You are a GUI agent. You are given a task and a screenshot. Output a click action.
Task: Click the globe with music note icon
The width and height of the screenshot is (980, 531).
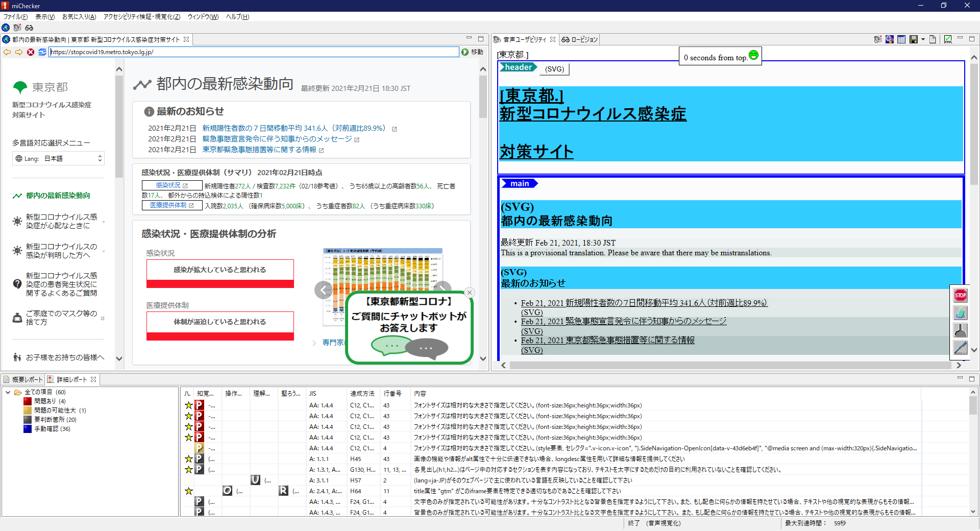[x=890, y=39]
